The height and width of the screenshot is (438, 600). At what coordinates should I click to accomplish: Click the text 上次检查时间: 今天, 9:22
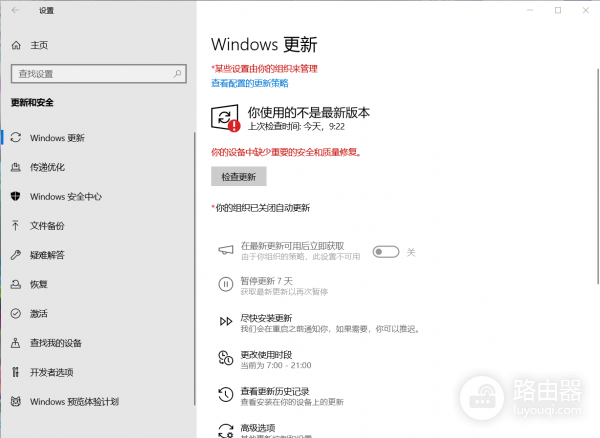tap(297, 126)
